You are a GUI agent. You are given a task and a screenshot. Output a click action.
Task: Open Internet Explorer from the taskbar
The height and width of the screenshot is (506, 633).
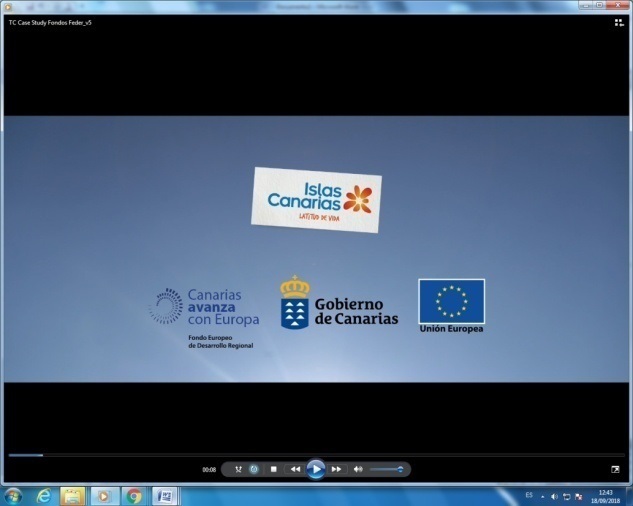click(x=43, y=496)
